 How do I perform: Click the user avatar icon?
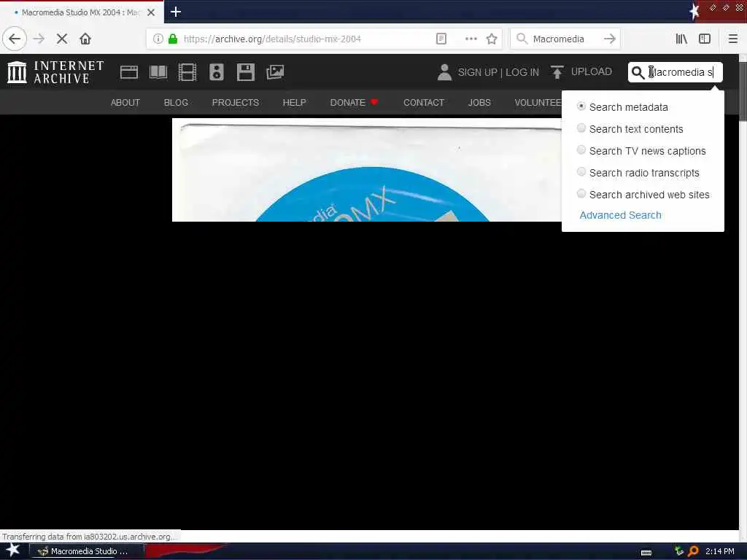point(444,72)
